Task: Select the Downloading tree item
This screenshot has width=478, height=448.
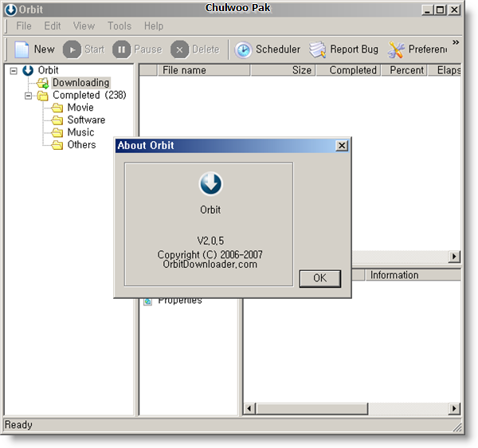Action: [80, 83]
